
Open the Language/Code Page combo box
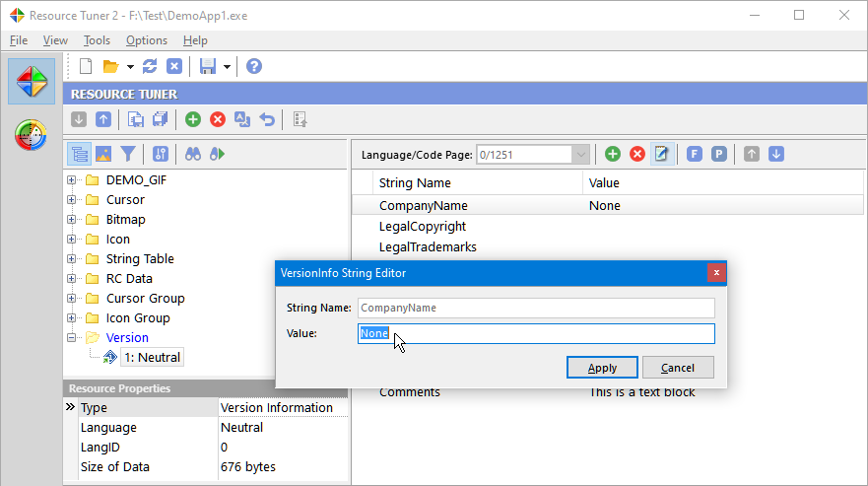click(533, 155)
